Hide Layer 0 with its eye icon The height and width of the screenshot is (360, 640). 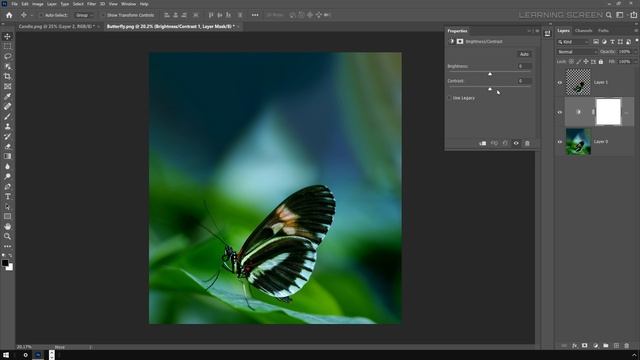click(560, 142)
